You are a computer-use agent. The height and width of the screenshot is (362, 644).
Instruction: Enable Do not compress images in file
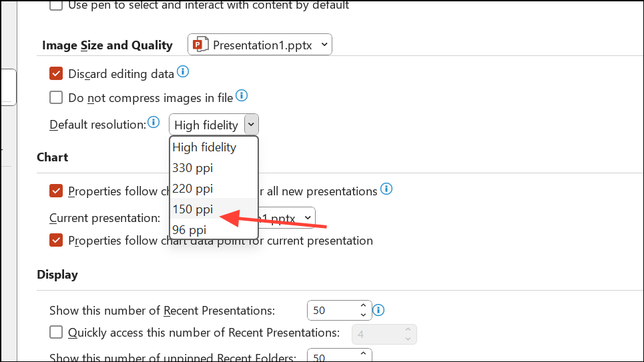click(x=57, y=98)
